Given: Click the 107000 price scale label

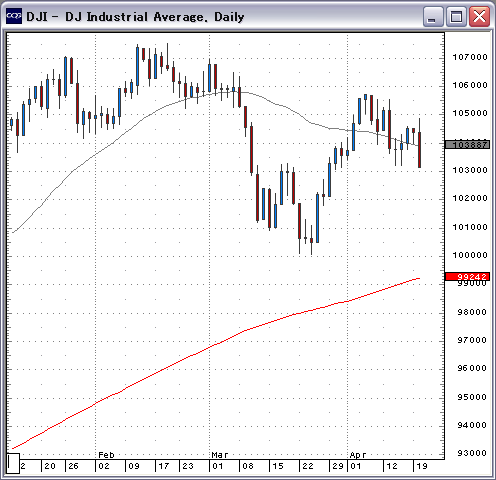Looking at the screenshot, I should point(470,57).
